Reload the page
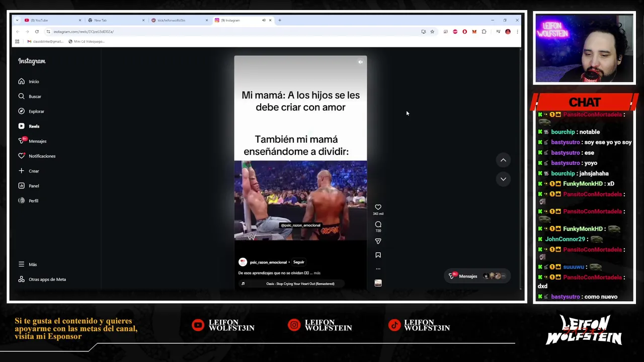This screenshot has width=644, height=362. [x=37, y=32]
